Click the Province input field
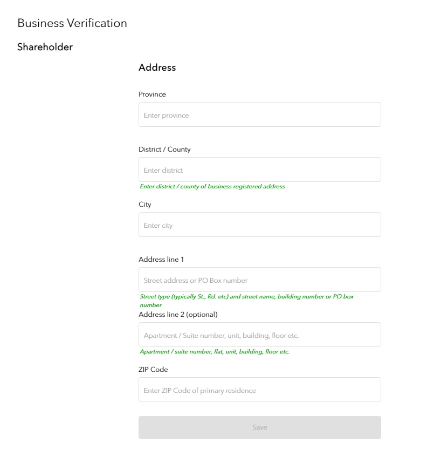This screenshot has width=448, height=476. coord(259,114)
